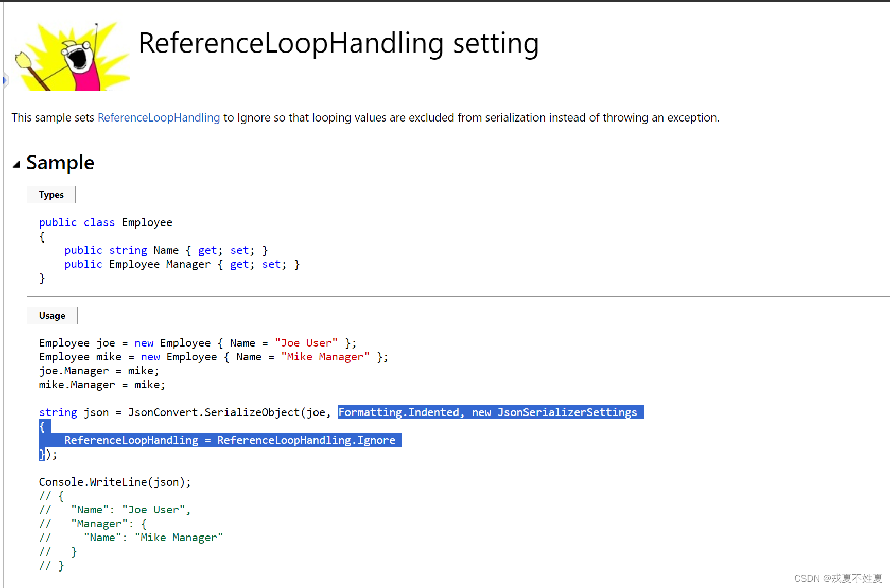Click the mike.Manager = mike assignment line
Viewport: 890px width, 588px height.
point(101,384)
